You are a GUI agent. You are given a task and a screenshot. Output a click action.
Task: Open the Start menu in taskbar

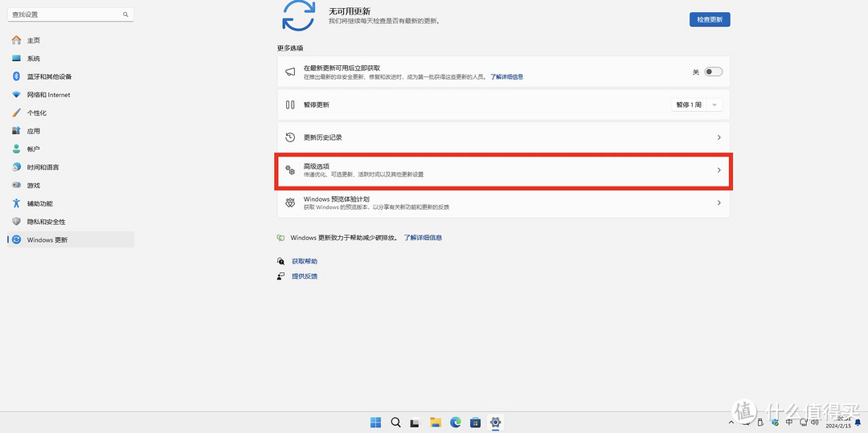pyautogui.click(x=375, y=423)
